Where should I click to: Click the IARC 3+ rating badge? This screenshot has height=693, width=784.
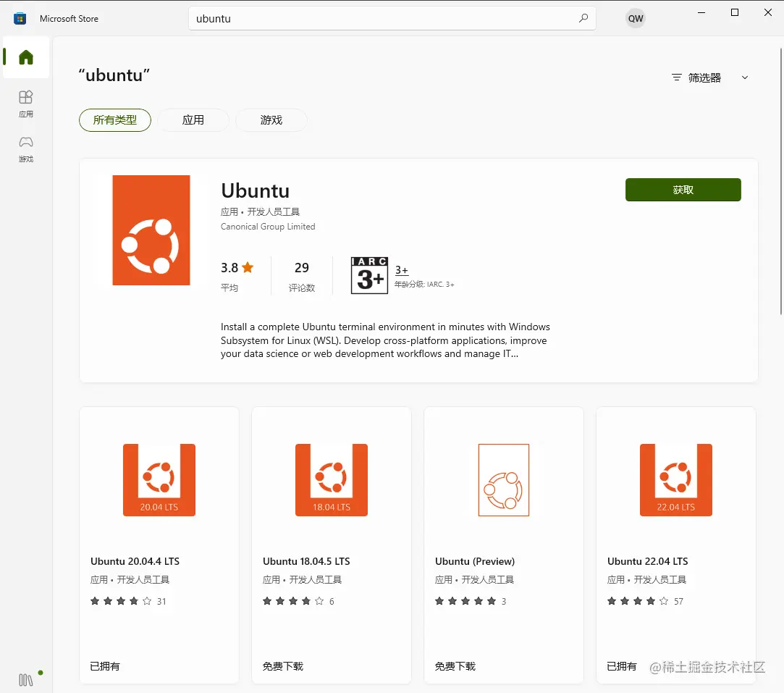[369, 275]
